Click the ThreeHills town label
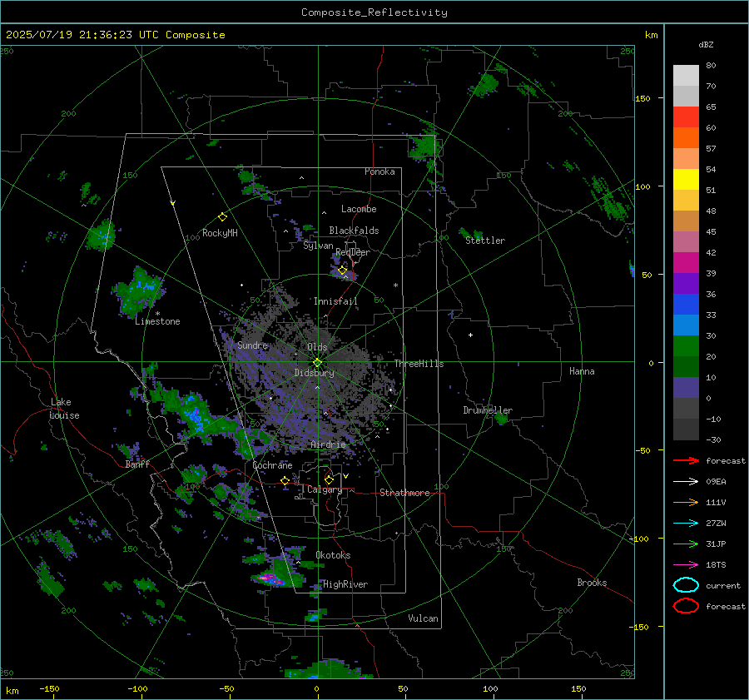 coord(419,364)
